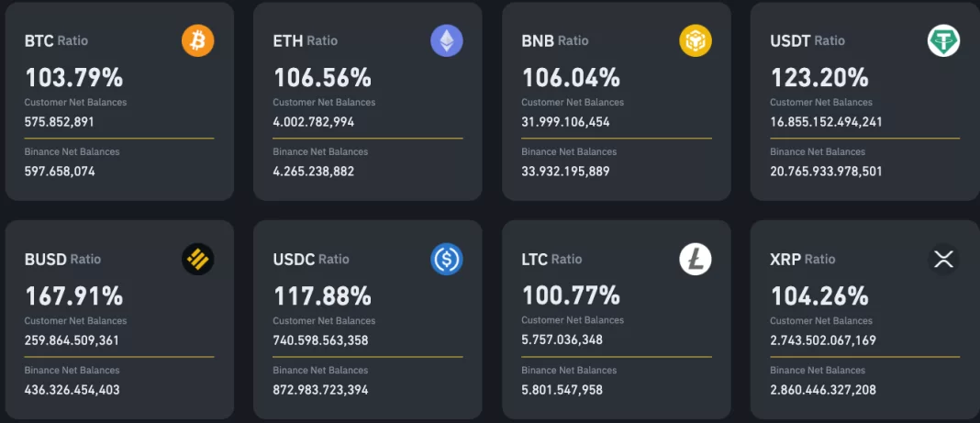Click the white Litecoin icon
Screen dimensions: 980x423
[x=696, y=260]
